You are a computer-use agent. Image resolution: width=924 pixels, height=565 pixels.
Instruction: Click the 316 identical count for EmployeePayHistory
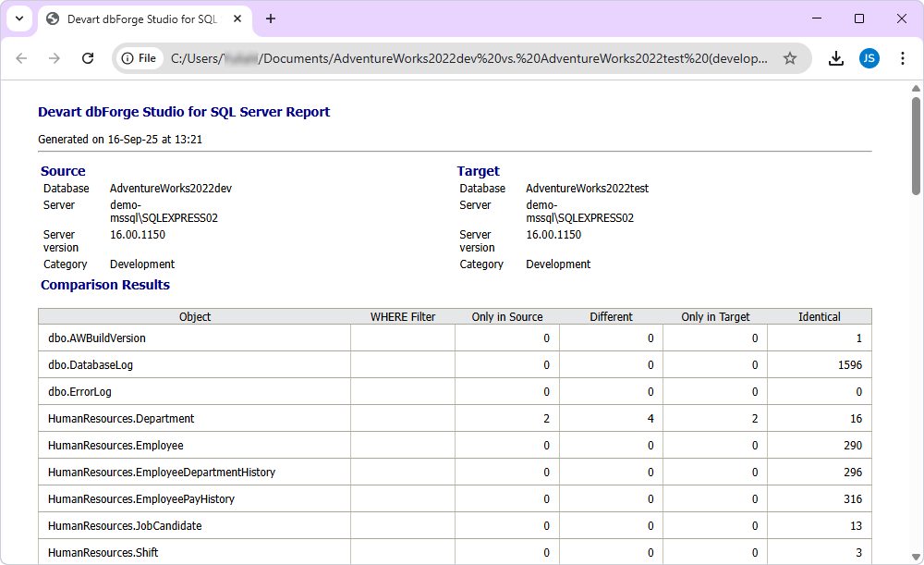[x=850, y=498]
